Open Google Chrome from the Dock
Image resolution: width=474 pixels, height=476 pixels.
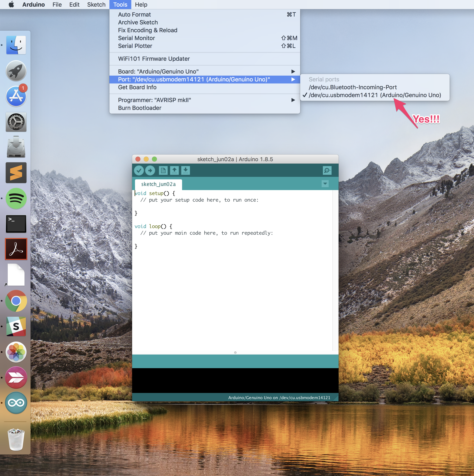click(x=16, y=301)
